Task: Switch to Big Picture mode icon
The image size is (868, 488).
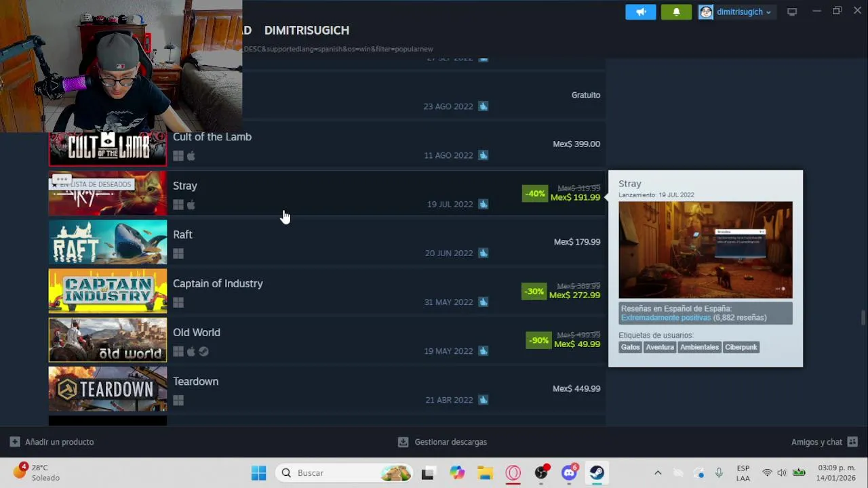Action: pyautogui.click(x=791, y=12)
